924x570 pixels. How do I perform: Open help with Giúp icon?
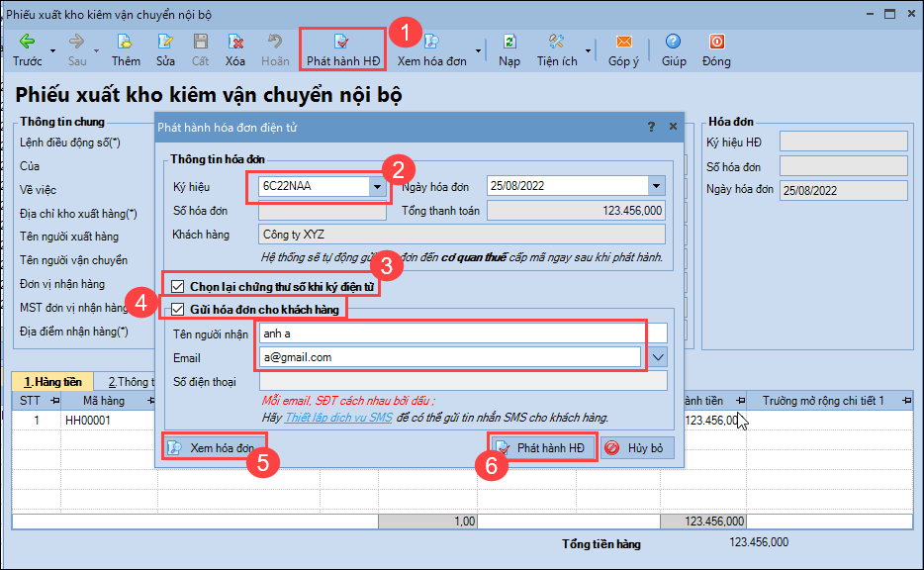[x=673, y=42]
